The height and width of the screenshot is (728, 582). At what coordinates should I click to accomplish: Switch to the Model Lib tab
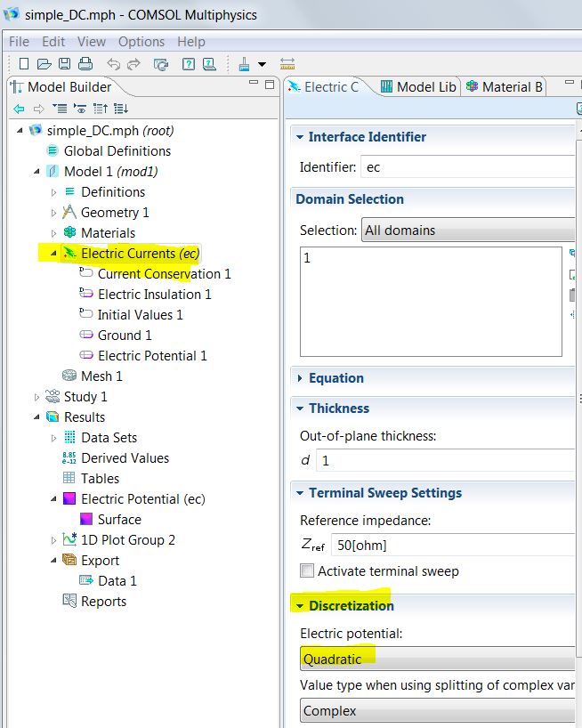[x=418, y=86]
